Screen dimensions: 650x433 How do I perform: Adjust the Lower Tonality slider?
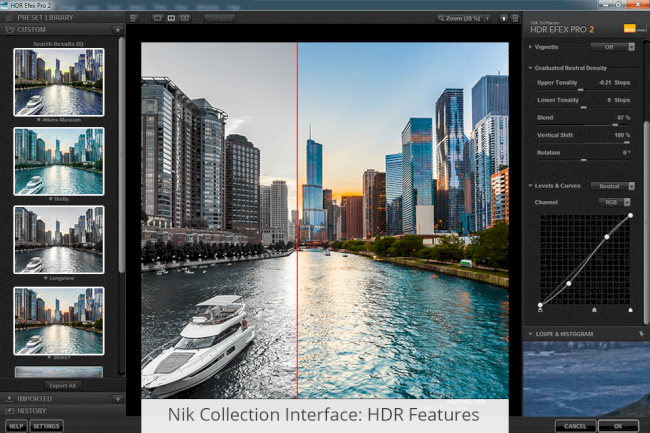tap(583, 107)
